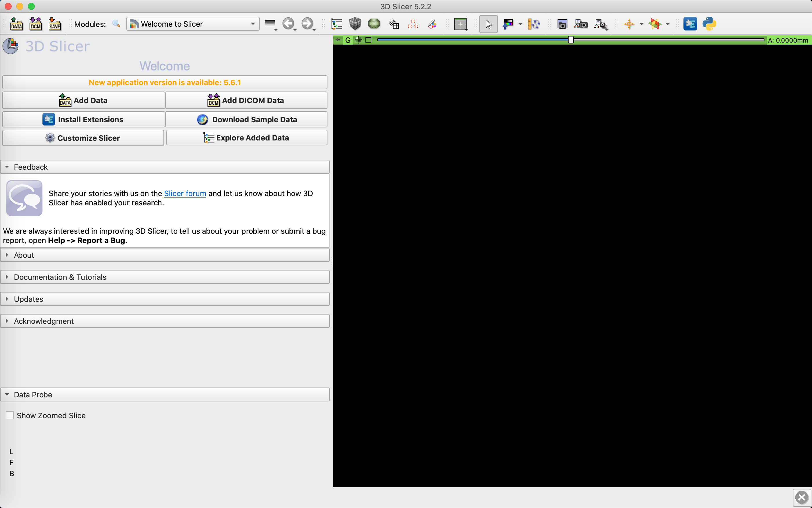This screenshot has height=508, width=812.
Task: Open the Markups module icon
Action: pyautogui.click(x=413, y=24)
